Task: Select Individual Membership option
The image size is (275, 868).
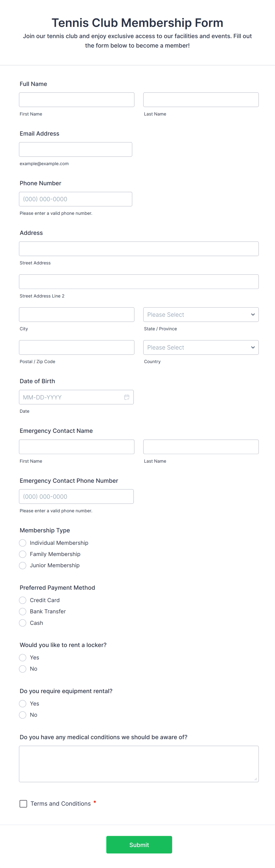Action: pyautogui.click(x=22, y=542)
